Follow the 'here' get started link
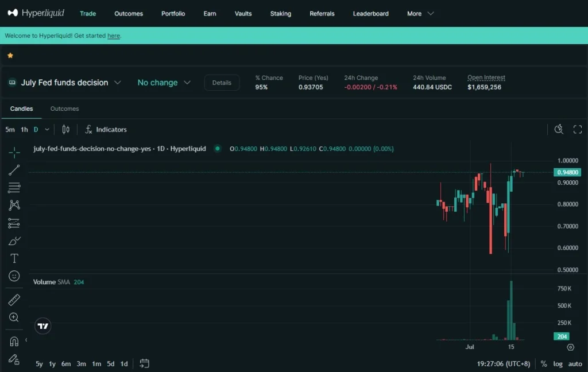This screenshot has width=588, height=372. (x=114, y=36)
